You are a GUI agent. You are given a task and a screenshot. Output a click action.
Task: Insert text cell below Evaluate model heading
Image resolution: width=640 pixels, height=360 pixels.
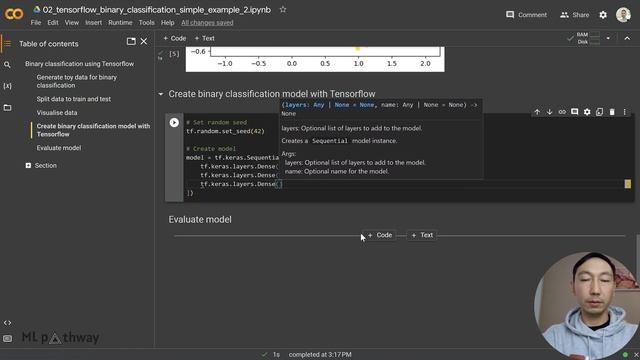[x=422, y=235]
